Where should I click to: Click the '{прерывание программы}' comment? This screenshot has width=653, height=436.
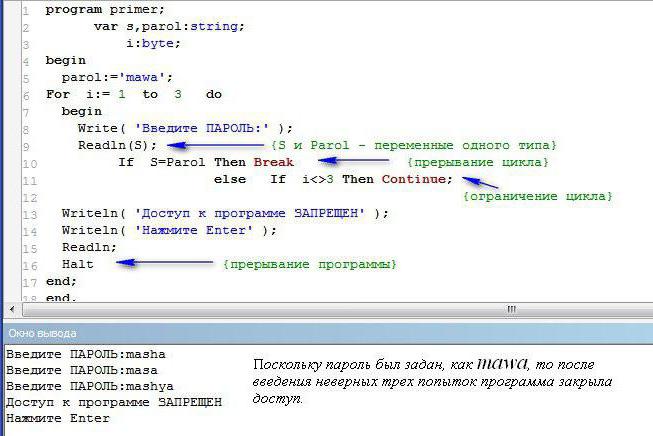point(309,264)
